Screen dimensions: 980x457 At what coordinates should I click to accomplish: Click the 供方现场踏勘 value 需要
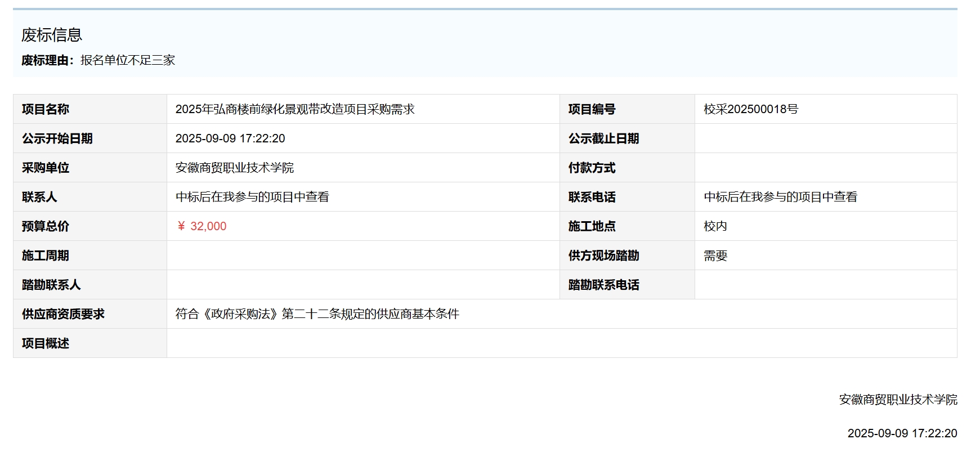pyautogui.click(x=715, y=256)
